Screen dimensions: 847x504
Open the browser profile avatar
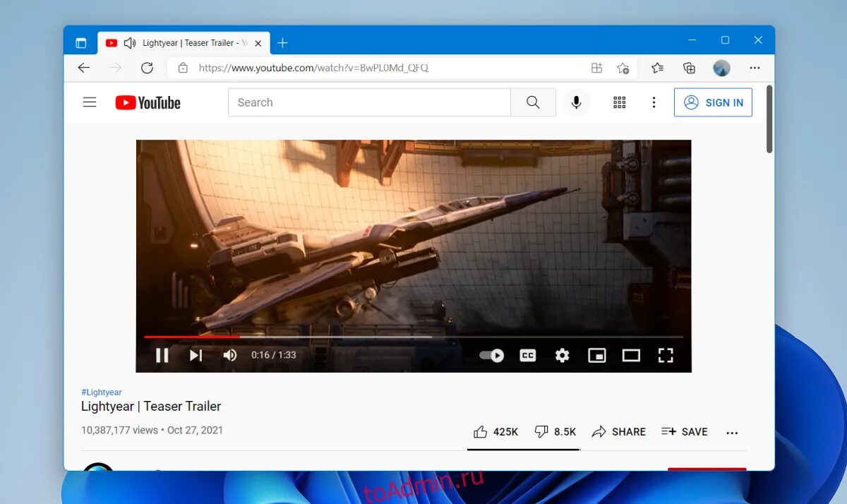(x=721, y=68)
